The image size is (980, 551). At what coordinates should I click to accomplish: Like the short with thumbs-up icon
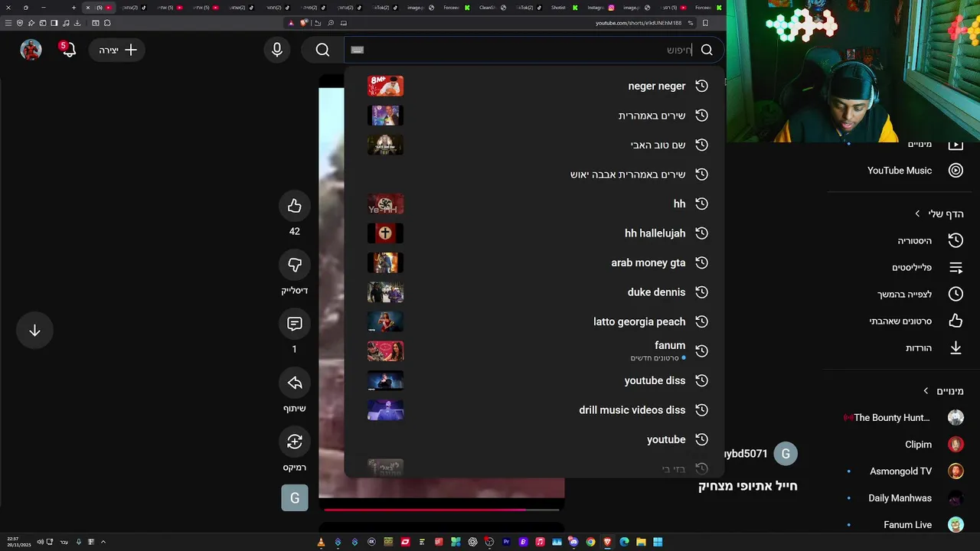[x=295, y=206]
